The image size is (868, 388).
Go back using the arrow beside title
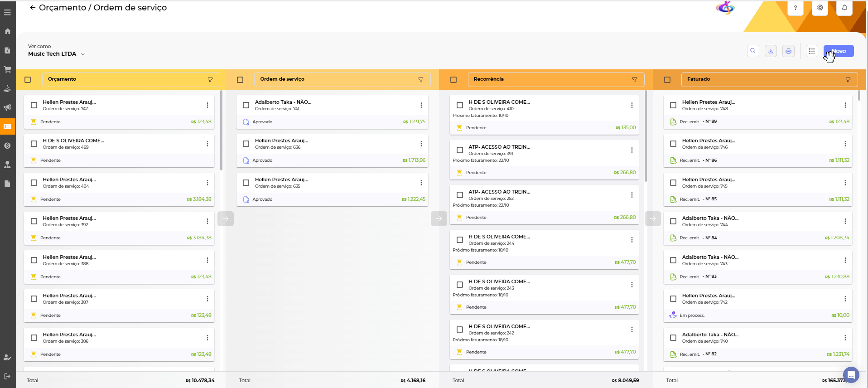tap(33, 8)
